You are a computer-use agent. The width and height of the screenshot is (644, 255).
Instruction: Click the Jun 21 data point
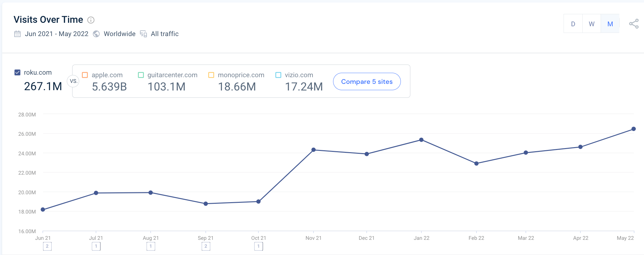[x=43, y=209]
